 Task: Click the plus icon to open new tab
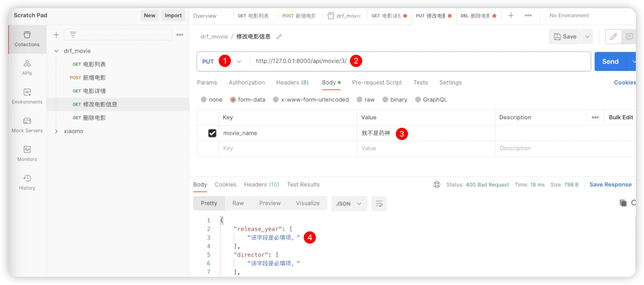[511, 15]
